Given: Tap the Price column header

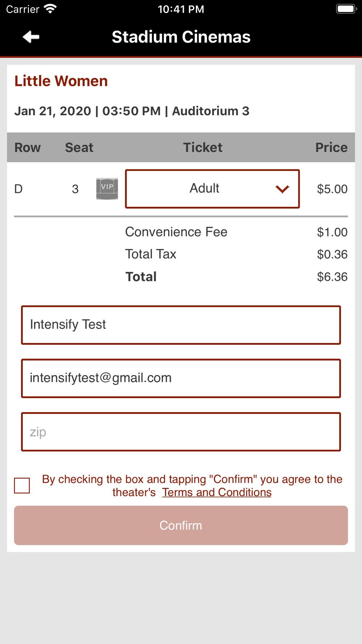Looking at the screenshot, I should 331,147.
